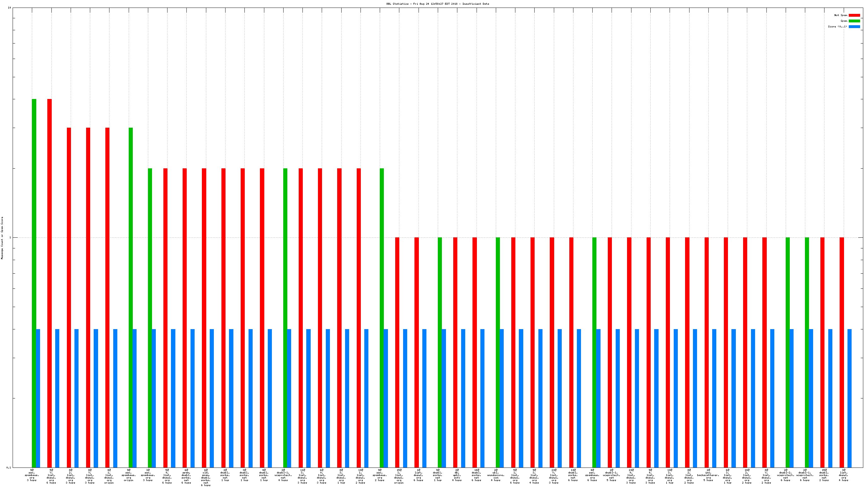Select the ips.backscatterer.org 5 hops label

pos(708,475)
